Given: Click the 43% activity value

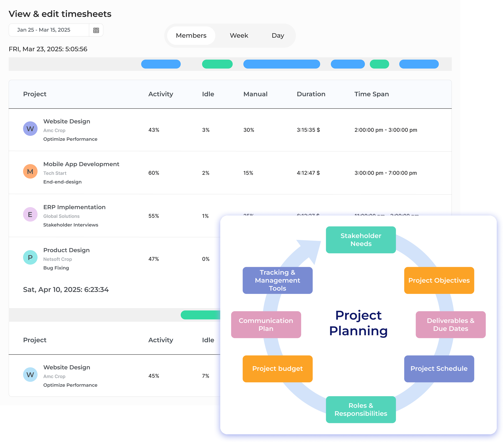Looking at the screenshot, I should [154, 130].
